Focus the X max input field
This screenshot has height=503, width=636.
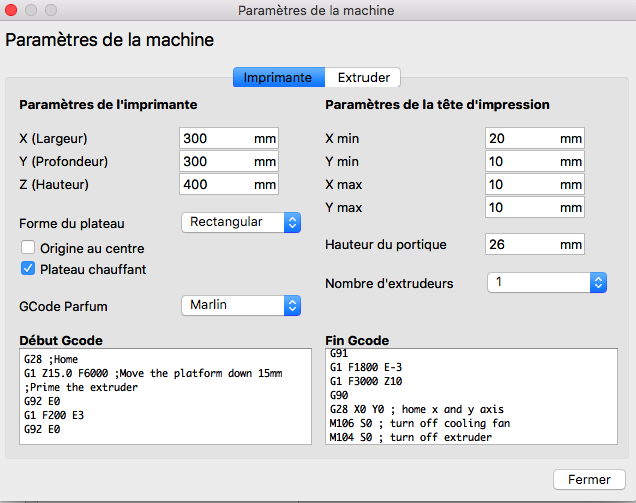pos(520,184)
